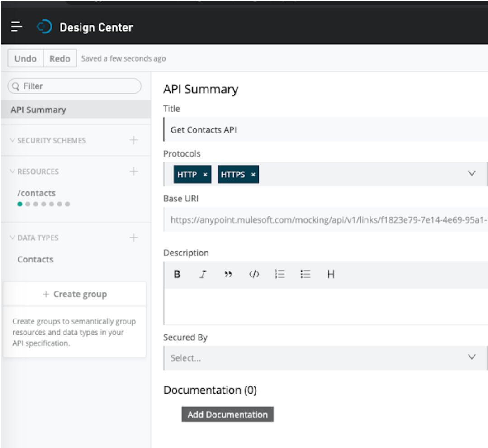Screen dimensions: 488x448
Task: Collapse the Resources section
Action: pos(13,172)
